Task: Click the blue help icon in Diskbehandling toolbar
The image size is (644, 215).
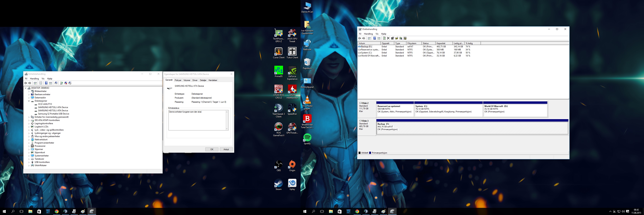Action: (374, 38)
